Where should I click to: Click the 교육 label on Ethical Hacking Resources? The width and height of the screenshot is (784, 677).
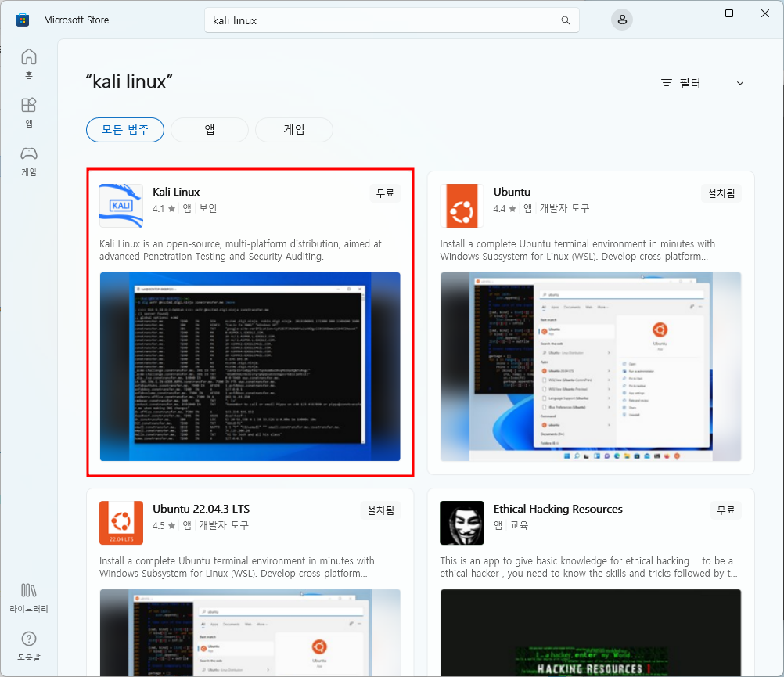coord(519,525)
